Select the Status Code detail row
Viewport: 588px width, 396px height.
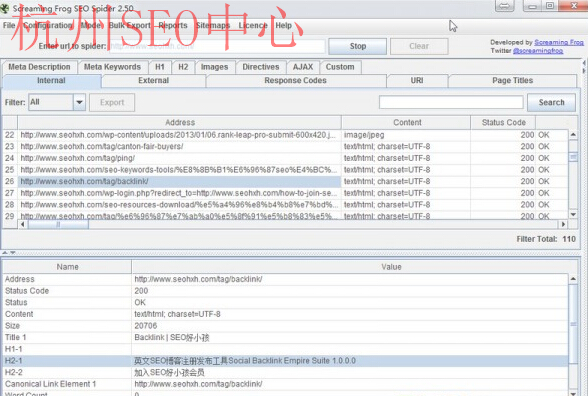[286, 291]
